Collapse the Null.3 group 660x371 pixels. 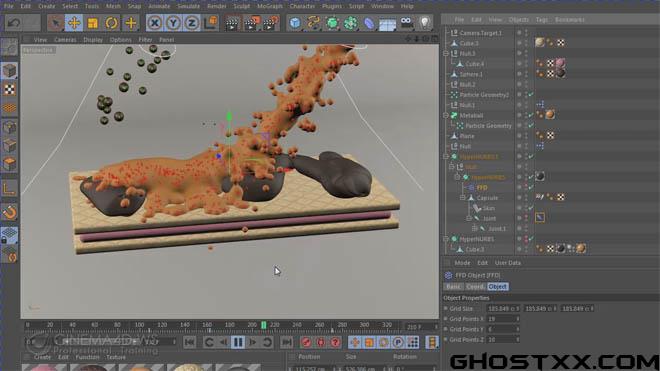tap(446, 53)
